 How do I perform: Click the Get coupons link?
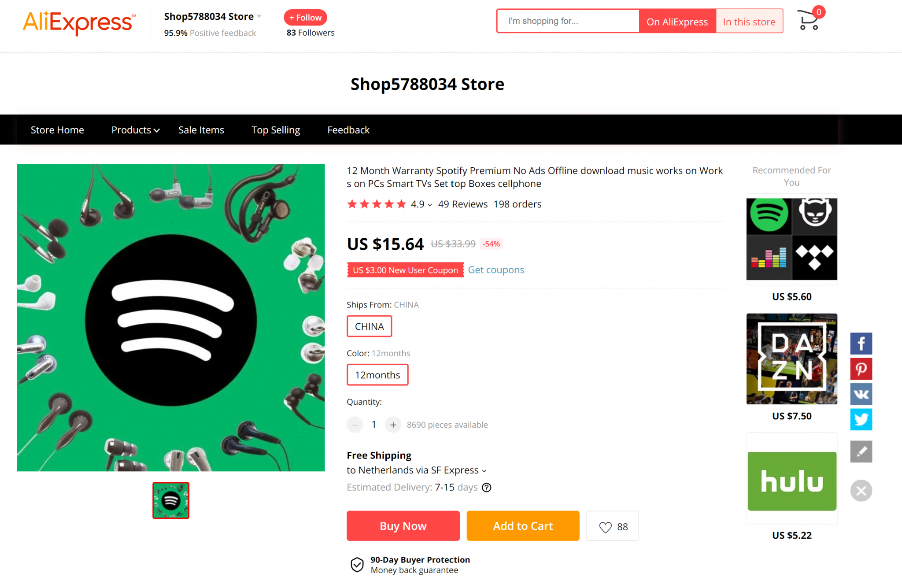click(x=496, y=270)
